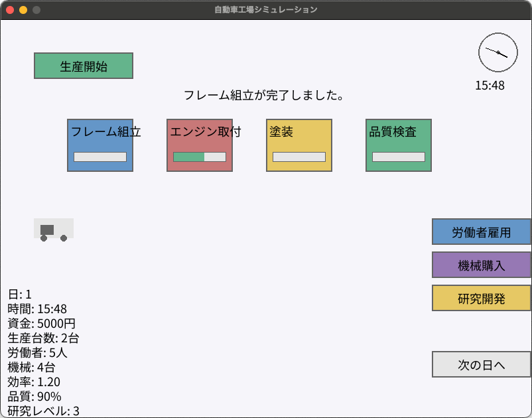
Task: Click the 日: 1 status line
Action: pyautogui.click(x=20, y=294)
